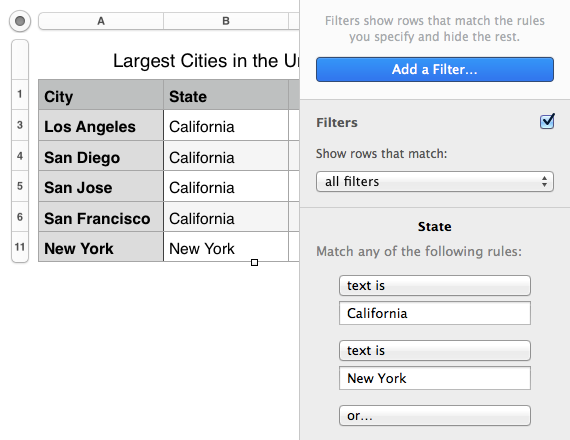The height and width of the screenshot is (440, 570).
Task: Click the table title Largest Cities
Action: click(206, 61)
